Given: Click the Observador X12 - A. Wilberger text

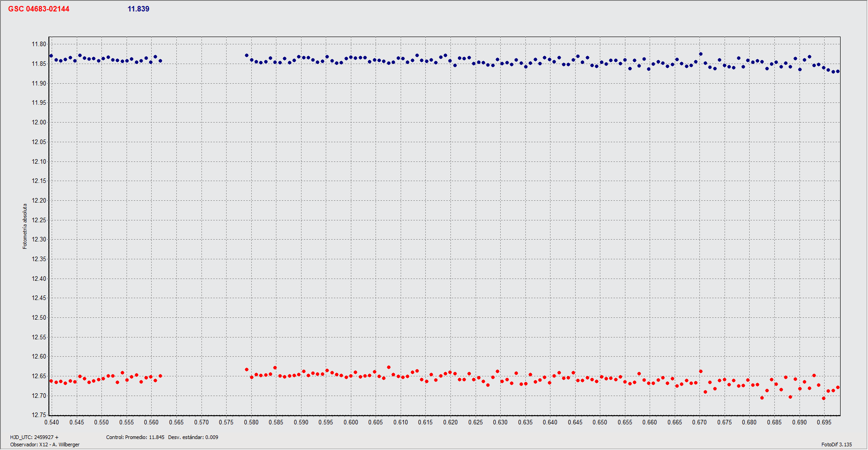Looking at the screenshot, I should click(45, 445).
